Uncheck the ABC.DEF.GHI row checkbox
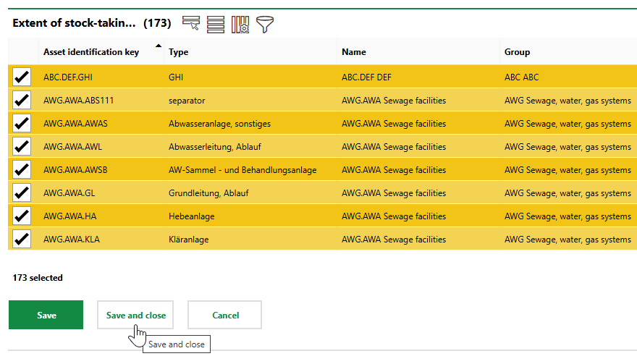637x364 pixels. coord(22,77)
